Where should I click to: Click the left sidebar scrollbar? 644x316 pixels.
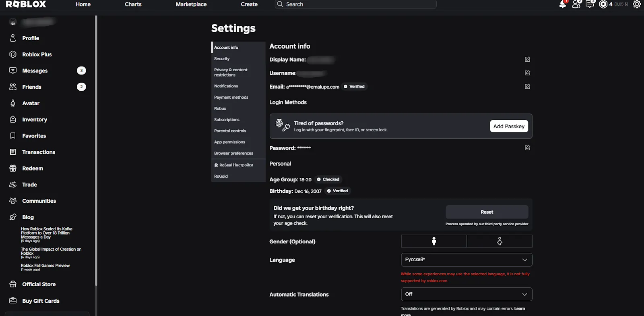[96, 150]
